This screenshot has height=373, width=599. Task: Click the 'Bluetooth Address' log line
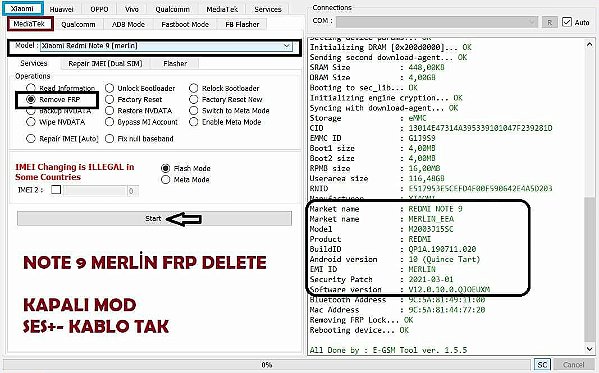[x=397, y=300]
